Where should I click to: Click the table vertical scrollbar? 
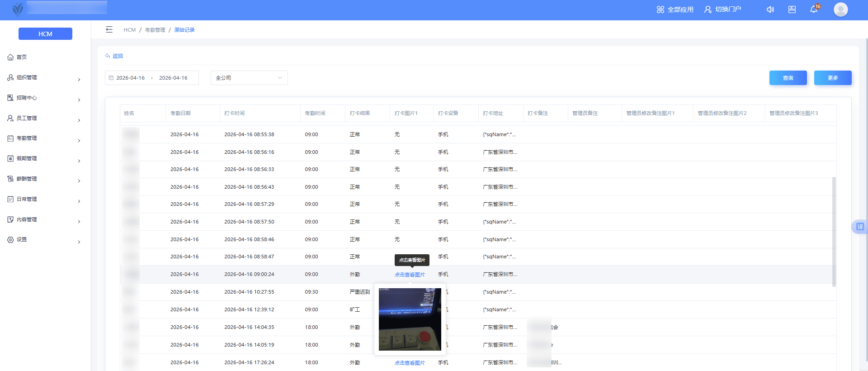click(x=834, y=232)
